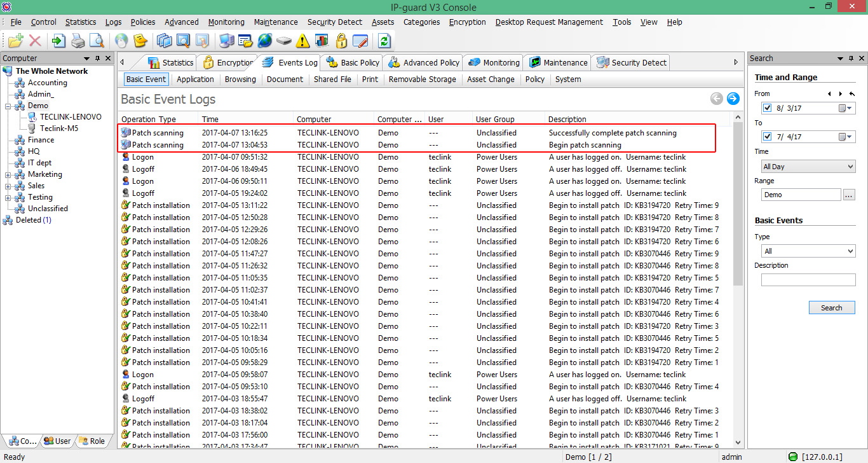Screen dimensions: 868x463
Task: Open the Encryption menu
Action: tap(467, 22)
